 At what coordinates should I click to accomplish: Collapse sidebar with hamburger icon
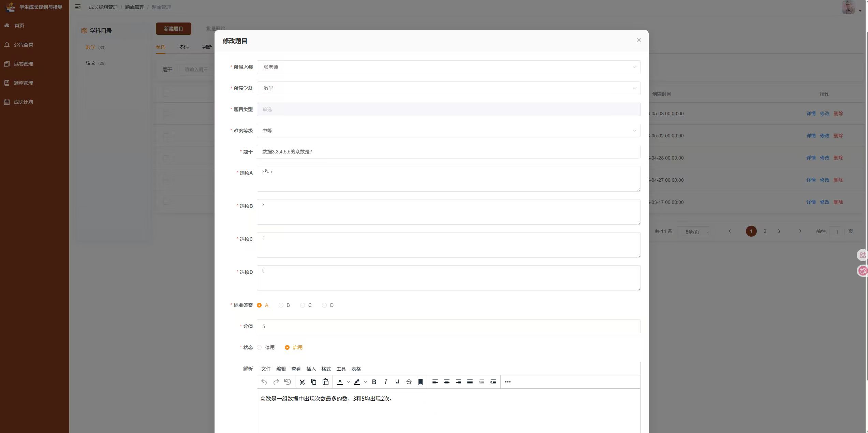(78, 7)
